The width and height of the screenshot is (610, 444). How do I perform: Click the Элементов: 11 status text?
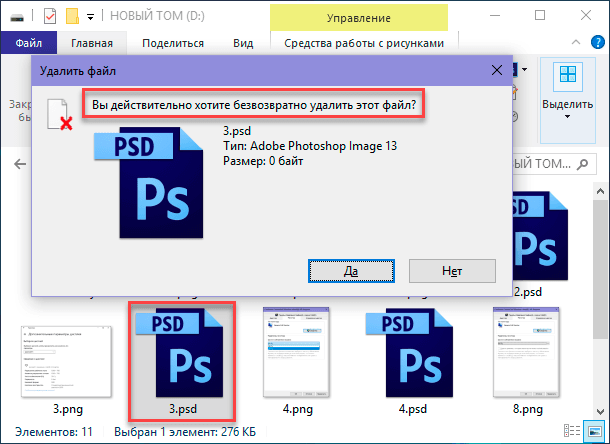pos(54,432)
